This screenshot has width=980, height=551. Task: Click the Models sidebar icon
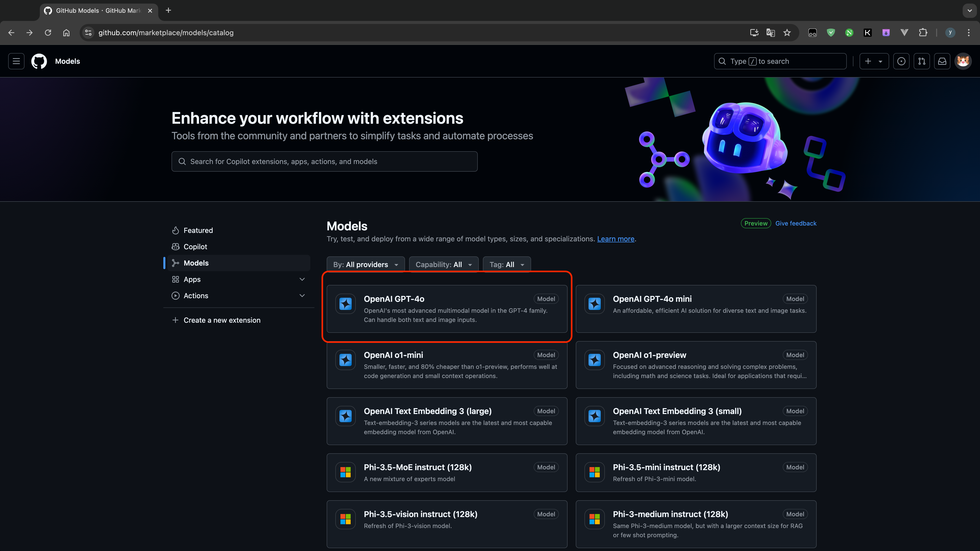tap(176, 262)
